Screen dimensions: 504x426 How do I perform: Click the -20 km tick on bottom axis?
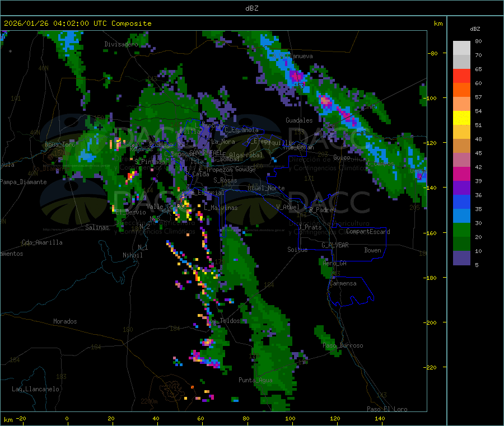coord(21,418)
